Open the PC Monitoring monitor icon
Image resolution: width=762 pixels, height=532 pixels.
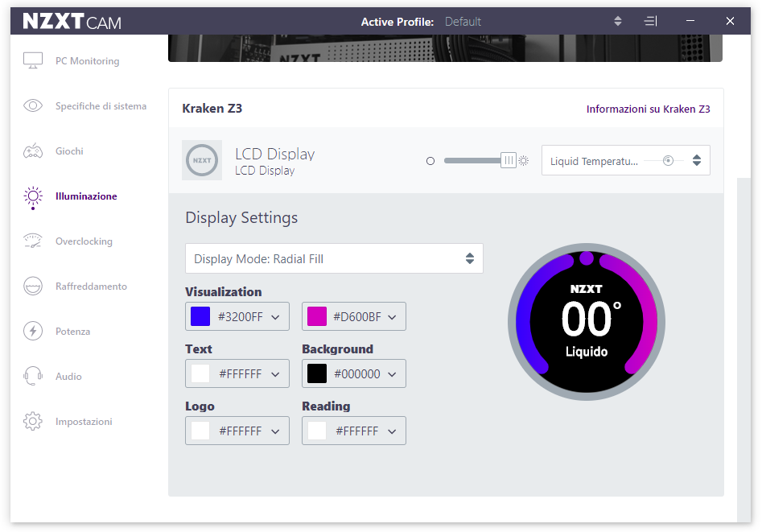(x=33, y=61)
